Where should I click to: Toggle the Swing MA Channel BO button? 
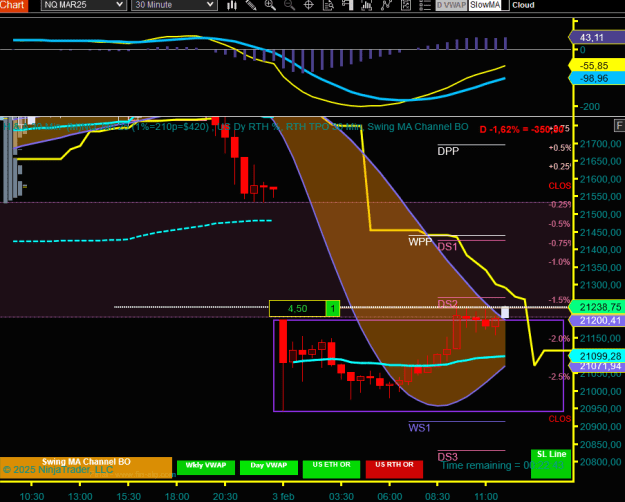coord(86,467)
